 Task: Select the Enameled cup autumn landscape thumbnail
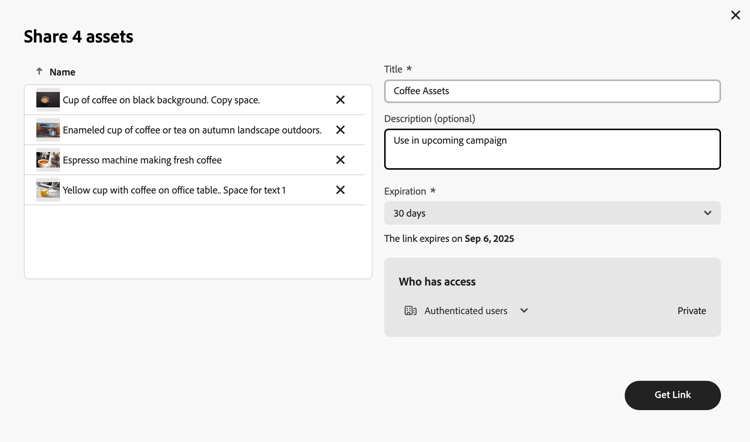click(48, 130)
